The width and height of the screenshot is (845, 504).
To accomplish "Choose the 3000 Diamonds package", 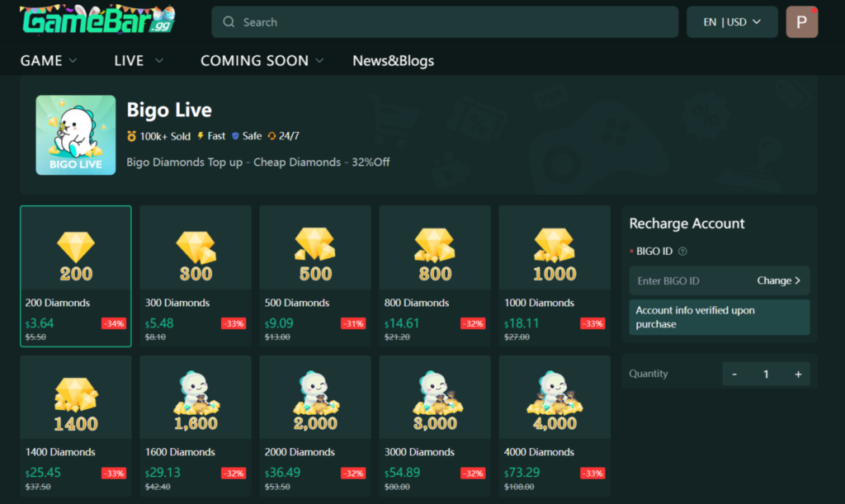I will click(435, 426).
